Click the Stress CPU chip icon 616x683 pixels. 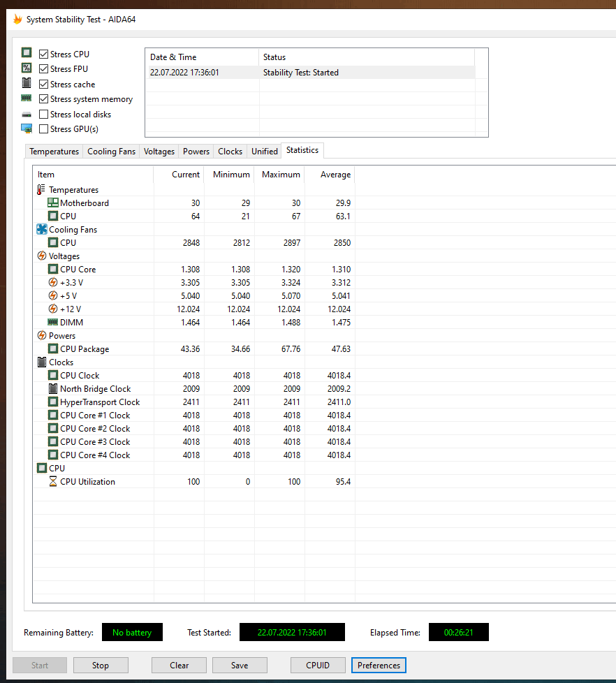coord(27,52)
